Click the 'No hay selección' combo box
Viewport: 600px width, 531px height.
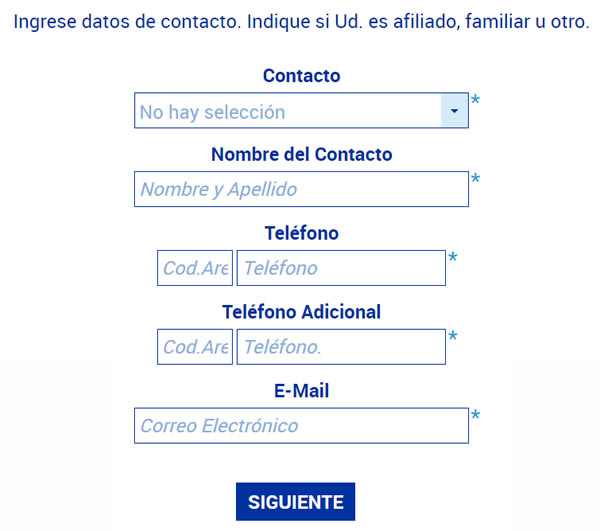tap(301, 111)
